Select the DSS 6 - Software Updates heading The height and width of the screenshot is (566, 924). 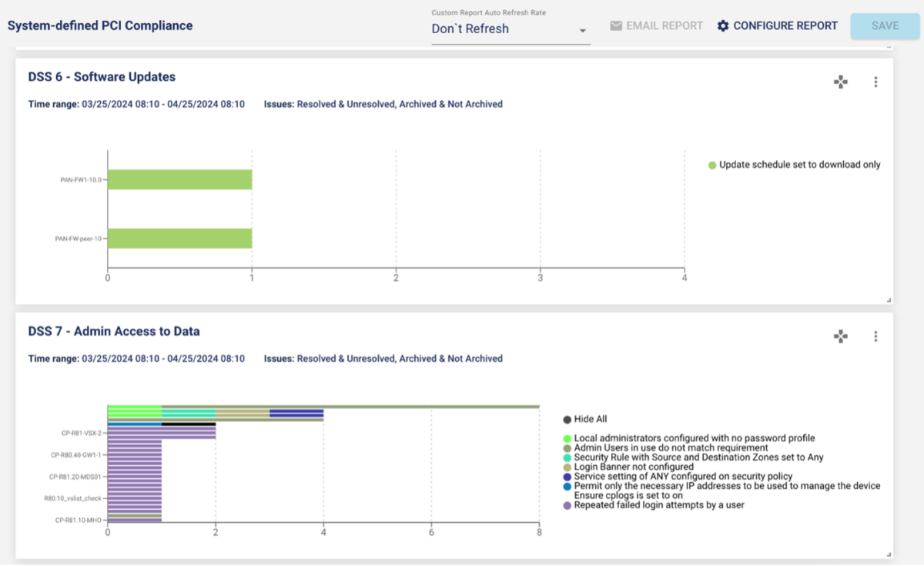pos(102,77)
